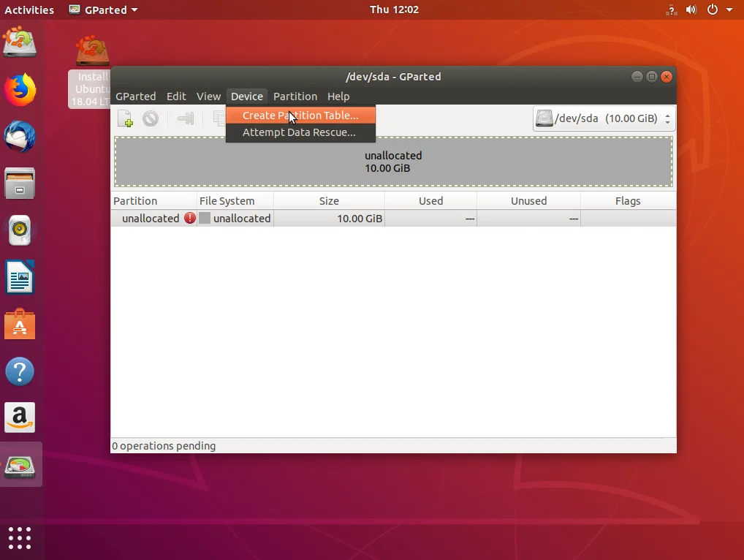The image size is (744, 560).
Task: Click the new partition toolbar icon
Action: click(x=125, y=118)
